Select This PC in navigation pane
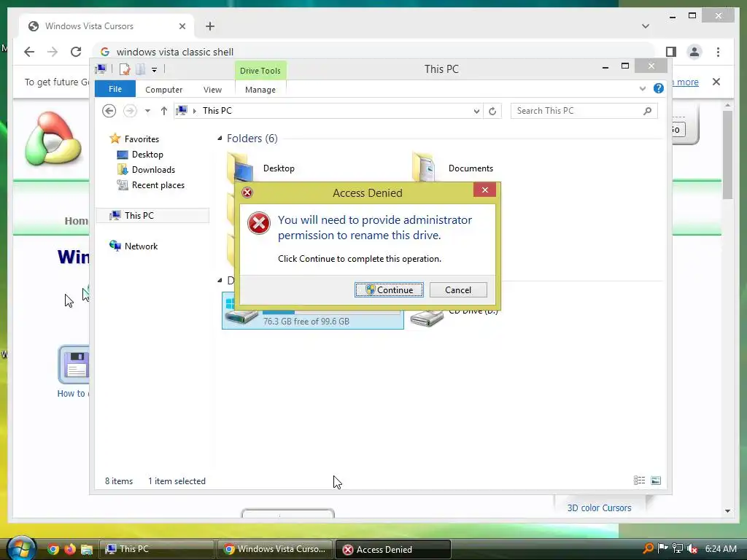This screenshot has height=560, width=747. [x=152, y=215]
